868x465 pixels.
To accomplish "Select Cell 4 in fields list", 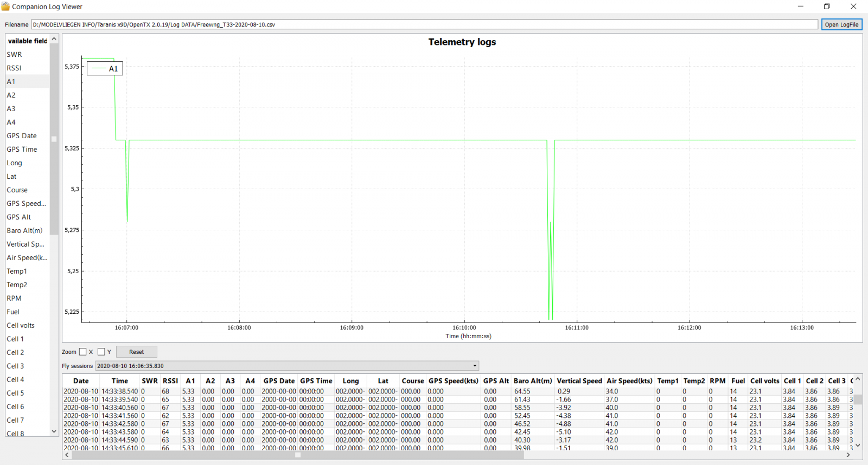I will coord(27,379).
